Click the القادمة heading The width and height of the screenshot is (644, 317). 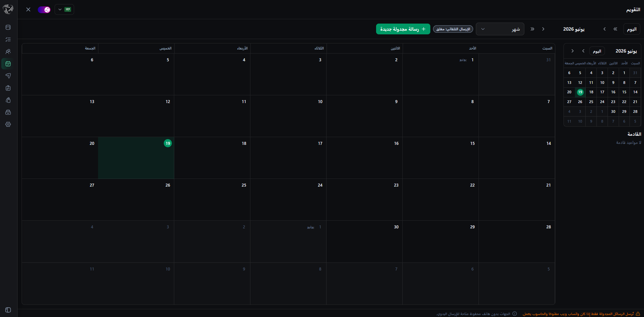(x=634, y=134)
